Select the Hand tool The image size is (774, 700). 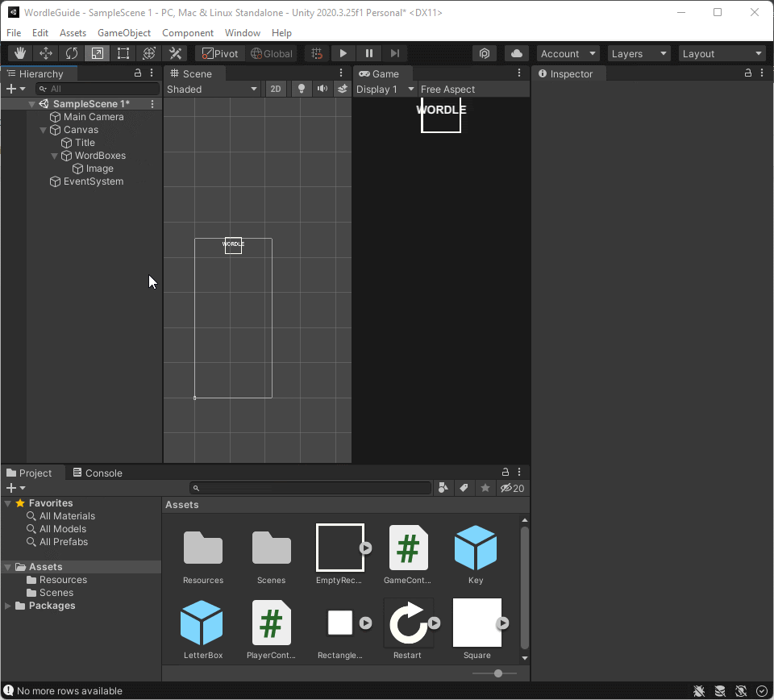20,53
